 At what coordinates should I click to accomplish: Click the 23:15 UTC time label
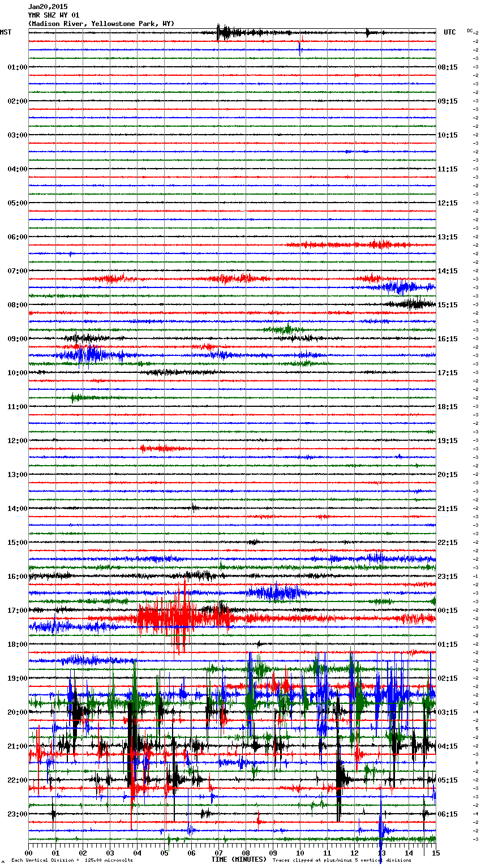coord(448,577)
